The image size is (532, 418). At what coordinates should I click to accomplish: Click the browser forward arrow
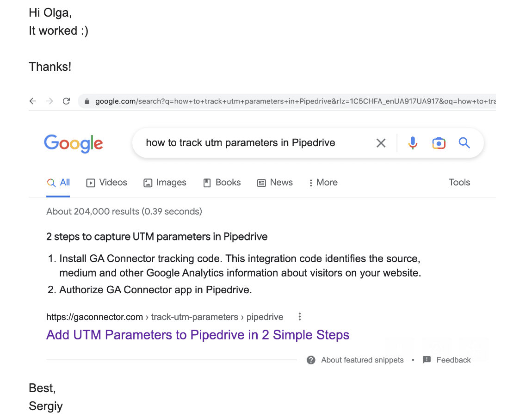49,101
